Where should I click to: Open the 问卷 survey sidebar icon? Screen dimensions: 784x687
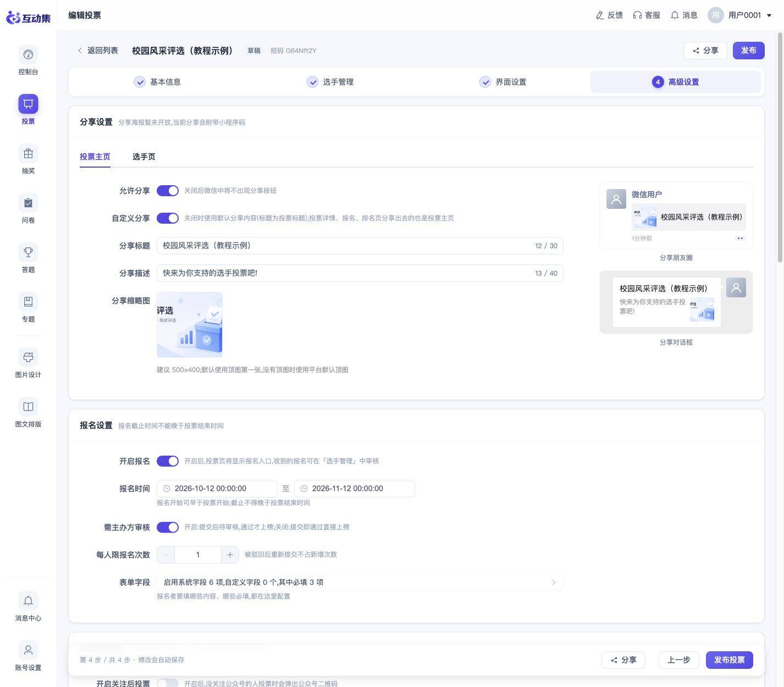coord(28,203)
